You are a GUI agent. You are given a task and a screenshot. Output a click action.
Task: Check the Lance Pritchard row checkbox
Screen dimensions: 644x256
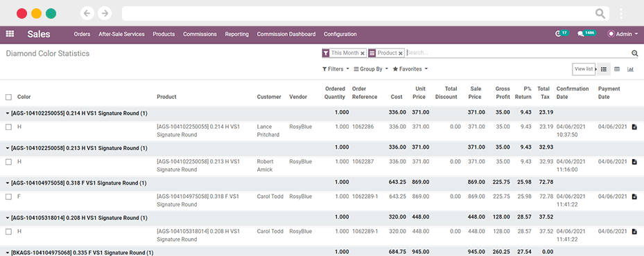pos(8,127)
